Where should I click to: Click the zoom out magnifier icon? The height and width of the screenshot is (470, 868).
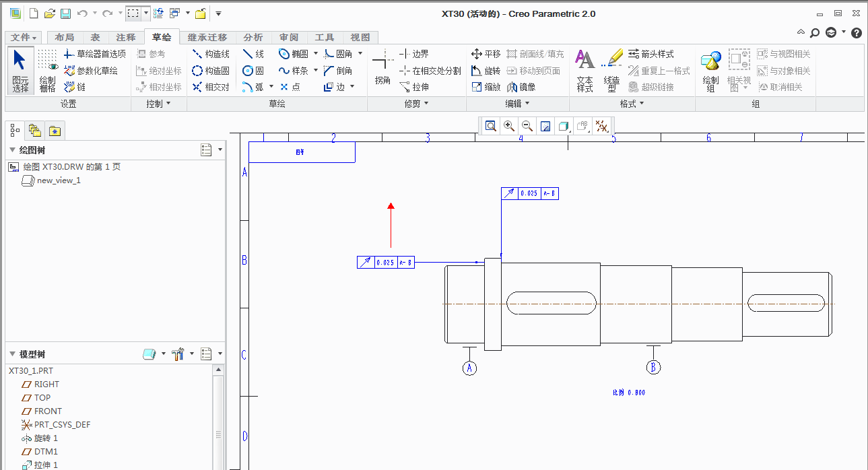click(x=527, y=126)
